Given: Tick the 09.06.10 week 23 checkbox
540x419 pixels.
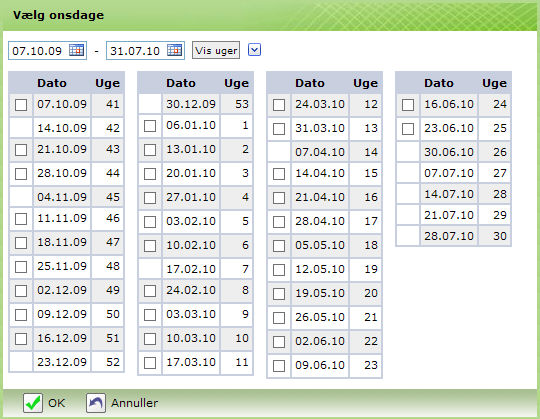Looking at the screenshot, I should (279, 366).
